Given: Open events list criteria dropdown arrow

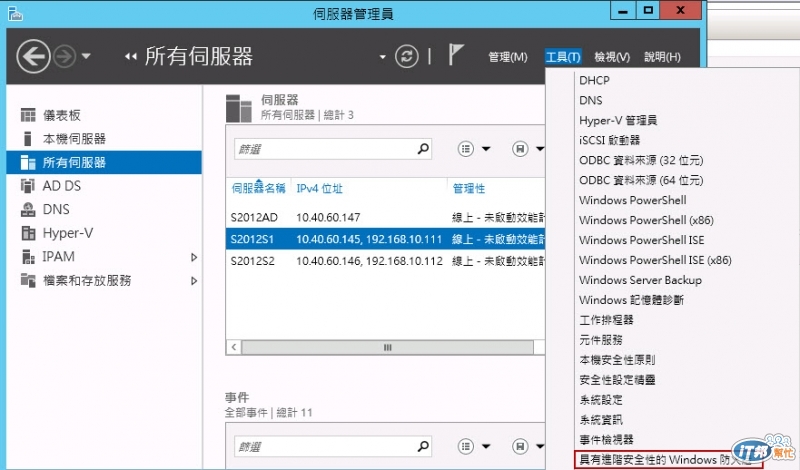Looking at the screenshot, I should coord(486,447).
